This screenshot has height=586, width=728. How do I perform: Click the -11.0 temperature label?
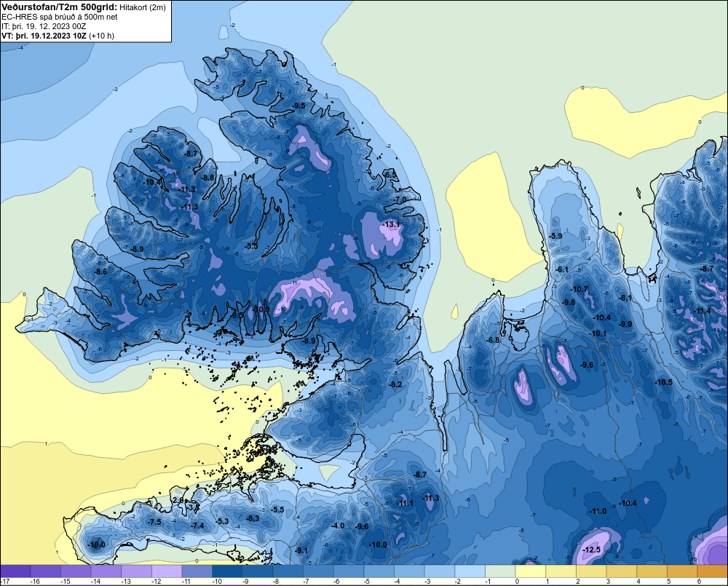click(598, 511)
